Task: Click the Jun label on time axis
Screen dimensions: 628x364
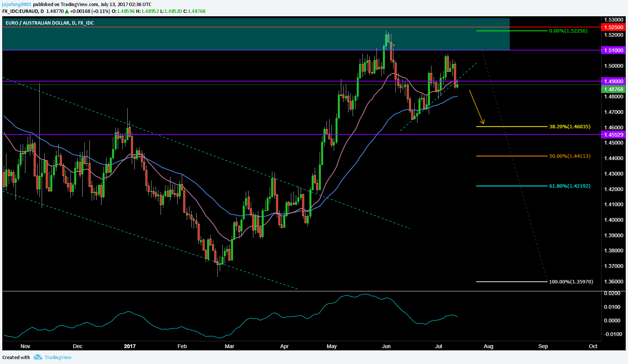Action: (386, 346)
